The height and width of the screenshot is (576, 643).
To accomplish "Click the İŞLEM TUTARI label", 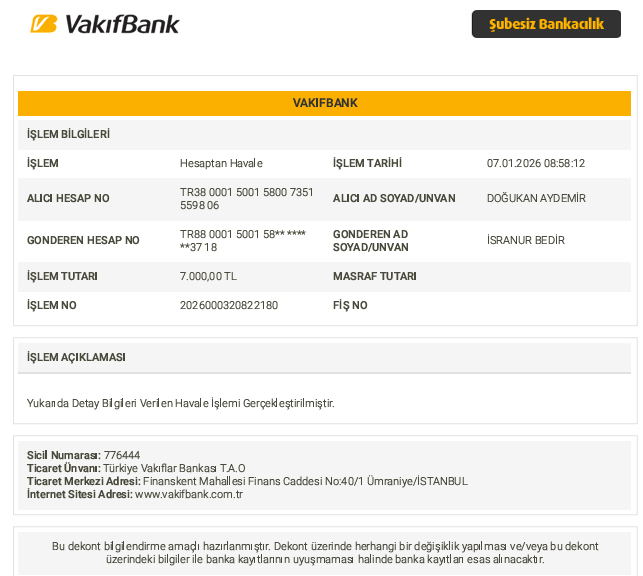I will (x=62, y=276).
